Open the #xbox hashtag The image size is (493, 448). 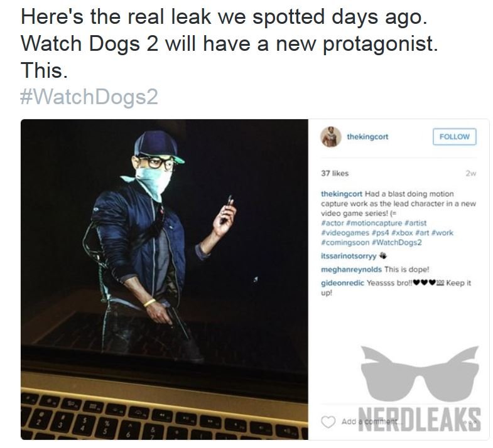point(403,233)
